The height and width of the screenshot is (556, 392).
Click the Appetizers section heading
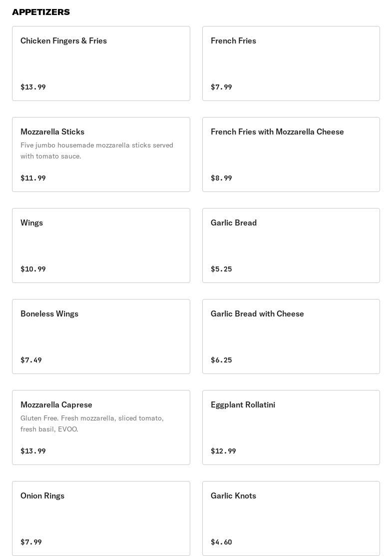coord(41,12)
